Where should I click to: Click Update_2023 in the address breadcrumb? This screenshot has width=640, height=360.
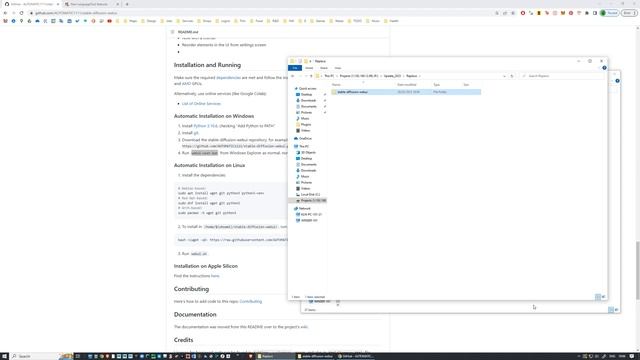(392, 76)
